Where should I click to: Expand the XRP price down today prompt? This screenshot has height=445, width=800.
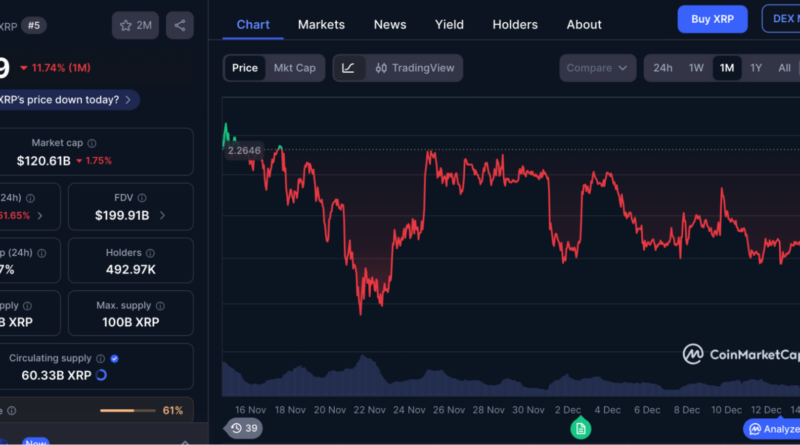(x=68, y=100)
